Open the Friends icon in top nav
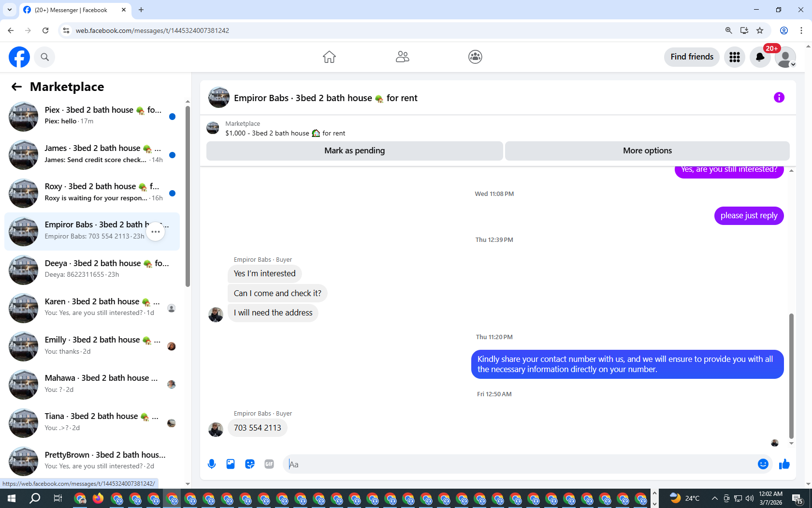Screen dimensions: 812x508 click(402, 57)
